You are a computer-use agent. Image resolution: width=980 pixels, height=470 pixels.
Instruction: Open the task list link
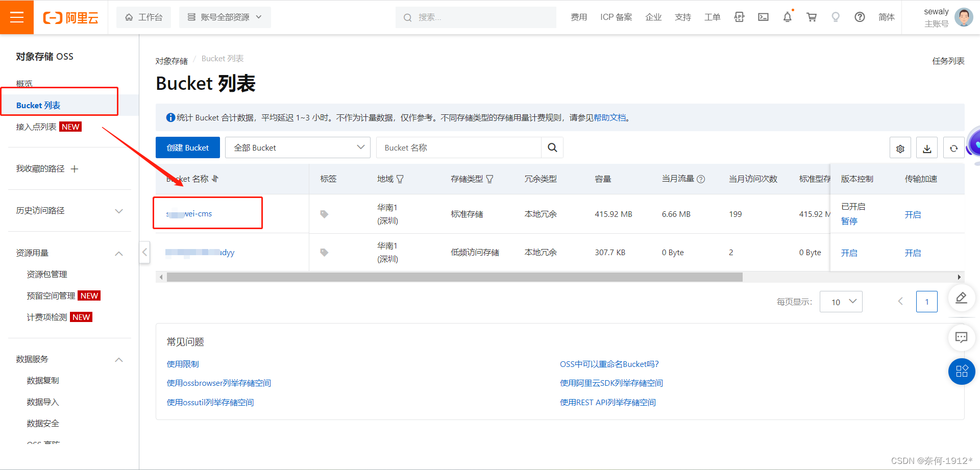[948, 61]
